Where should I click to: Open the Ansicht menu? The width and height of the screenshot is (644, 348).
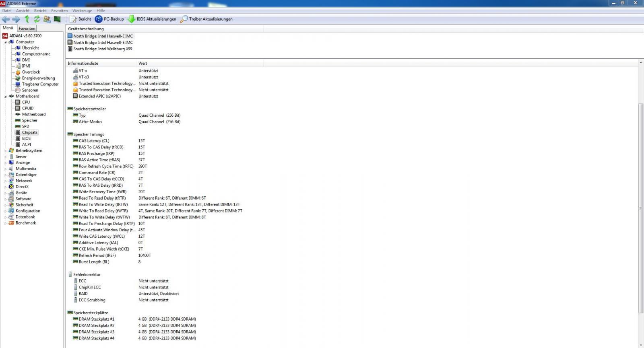pos(23,10)
